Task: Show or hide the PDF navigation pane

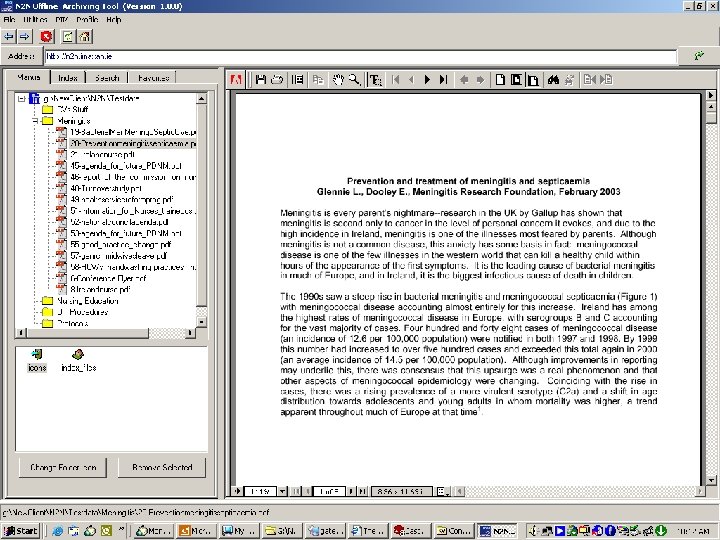Action: click(x=298, y=80)
